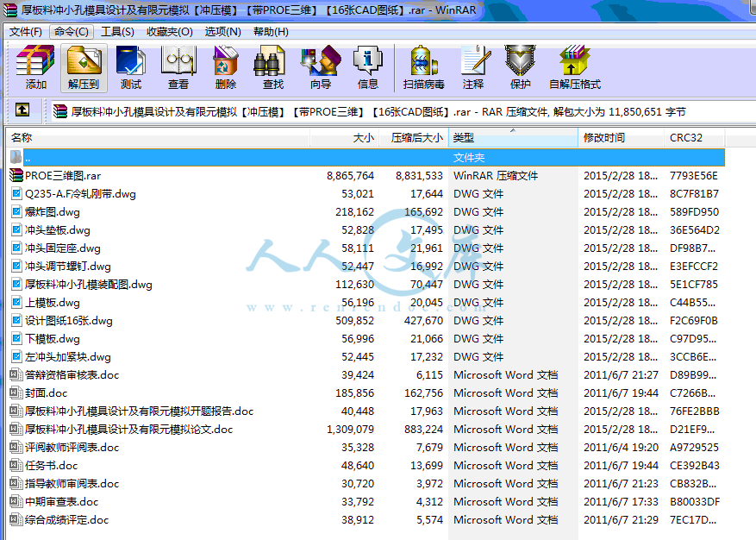
Task: Click packed size 883,224 cell
Action: coord(423,429)
